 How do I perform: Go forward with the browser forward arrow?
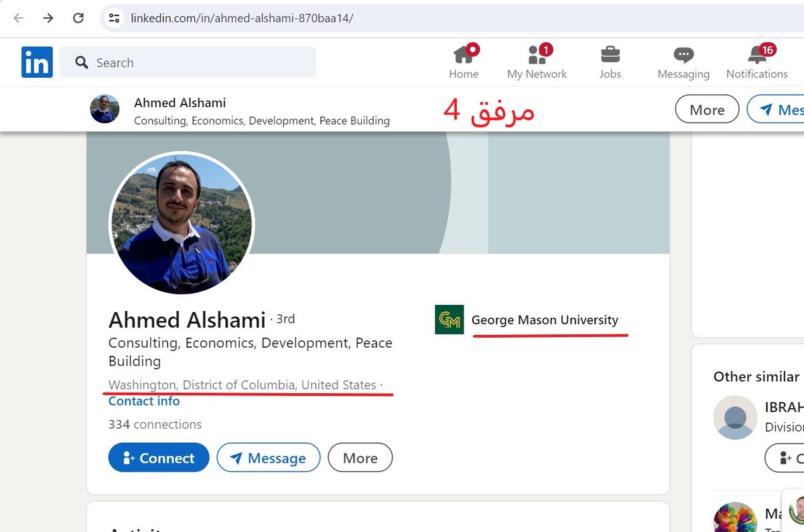(48, 18)
